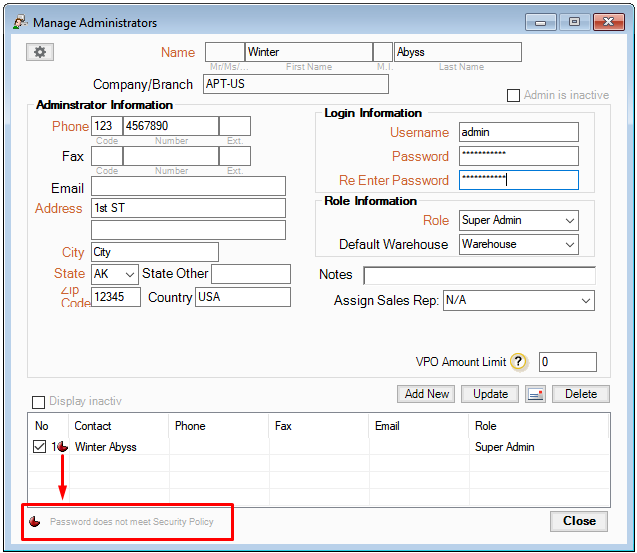This screenshot has height=553, width=637.
Task: Uncheck the Winter Abyss row checkbox
Action: (39, 447)
